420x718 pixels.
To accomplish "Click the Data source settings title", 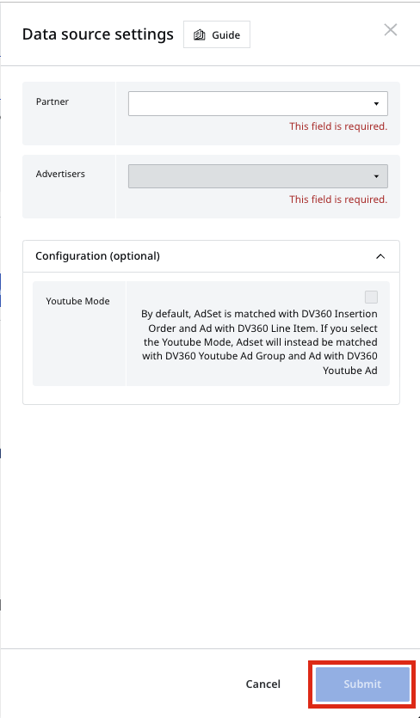I will click(98, 34).
